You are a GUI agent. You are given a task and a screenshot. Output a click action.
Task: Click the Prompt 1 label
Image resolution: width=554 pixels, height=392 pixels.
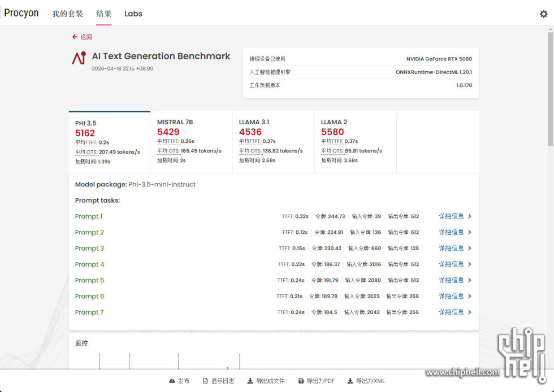[x=88, y=216]
